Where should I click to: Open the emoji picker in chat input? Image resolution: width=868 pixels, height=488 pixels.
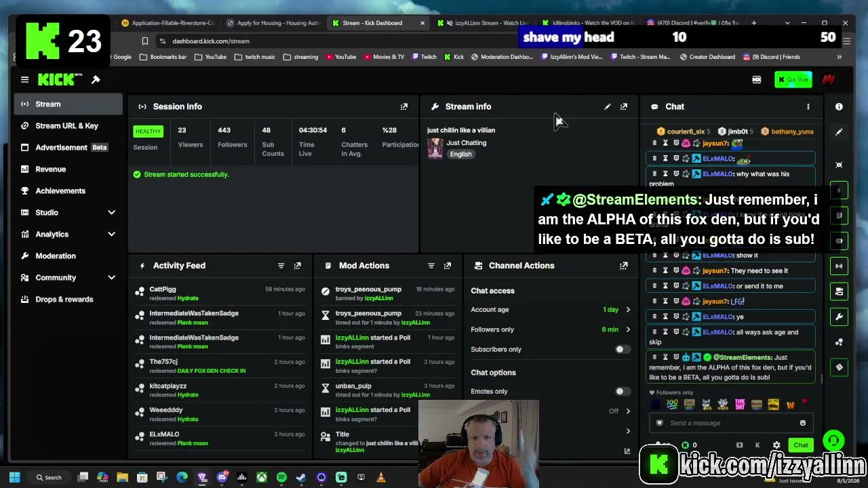tap(803, 423)
